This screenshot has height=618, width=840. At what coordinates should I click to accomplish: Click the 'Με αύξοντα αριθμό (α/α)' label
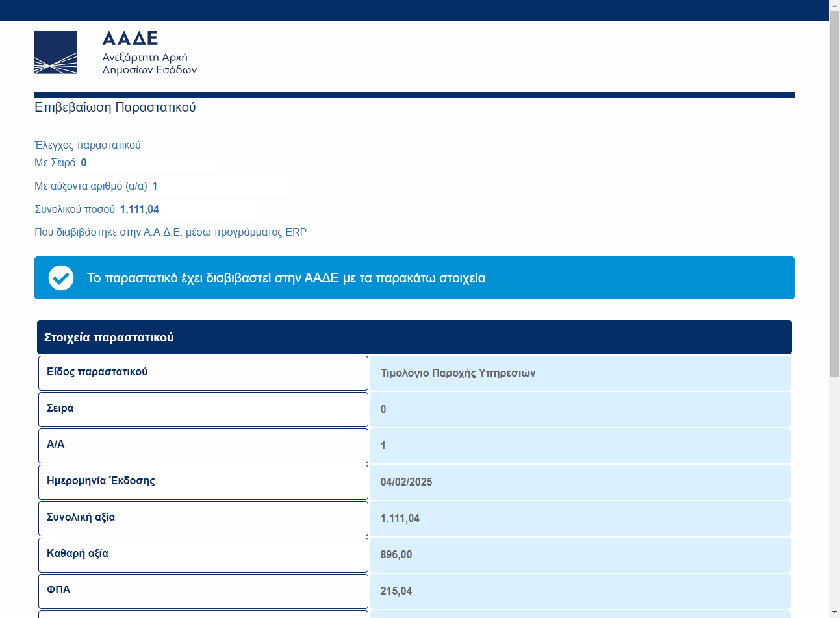coord(91,186)
